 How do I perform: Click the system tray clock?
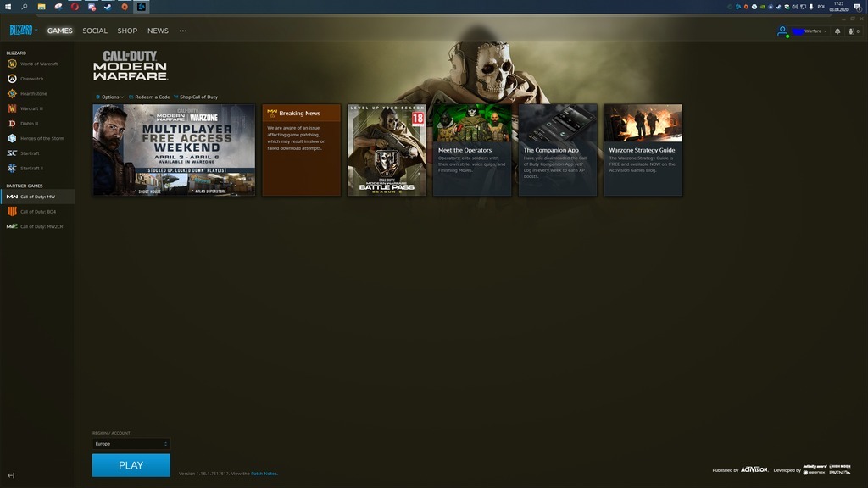[838, 7]
